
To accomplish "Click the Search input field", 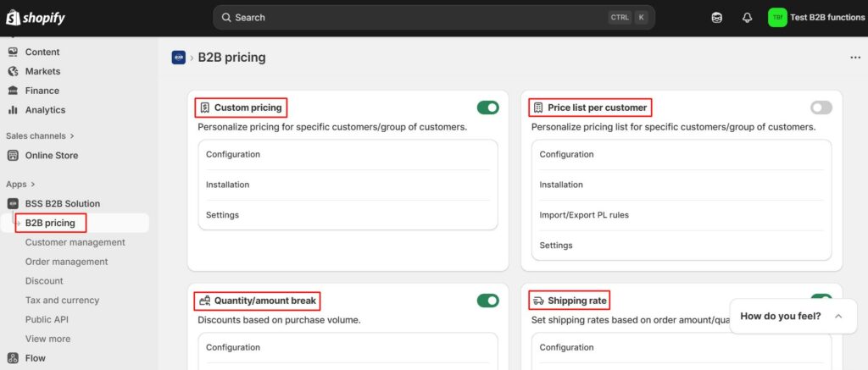I will click(x=434, y=18).
